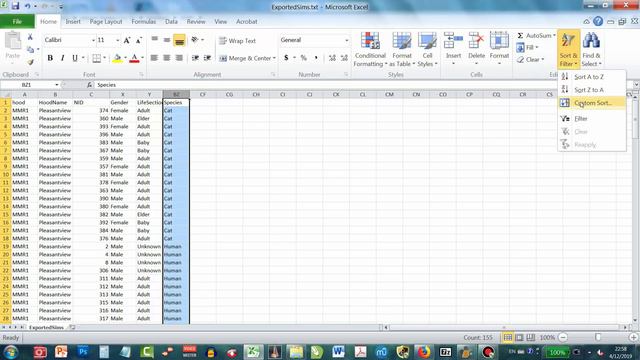Click AutoSum button

[x=536, y=36]
